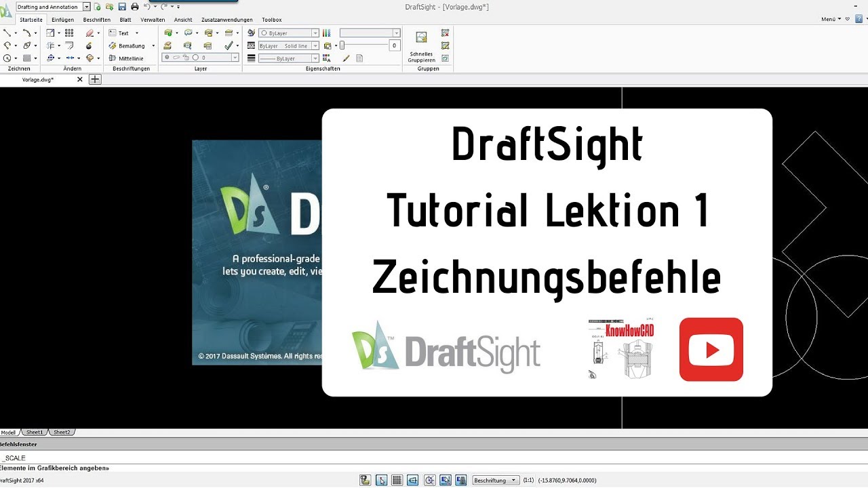Click the (1:1) scale text

pos(528,480)
